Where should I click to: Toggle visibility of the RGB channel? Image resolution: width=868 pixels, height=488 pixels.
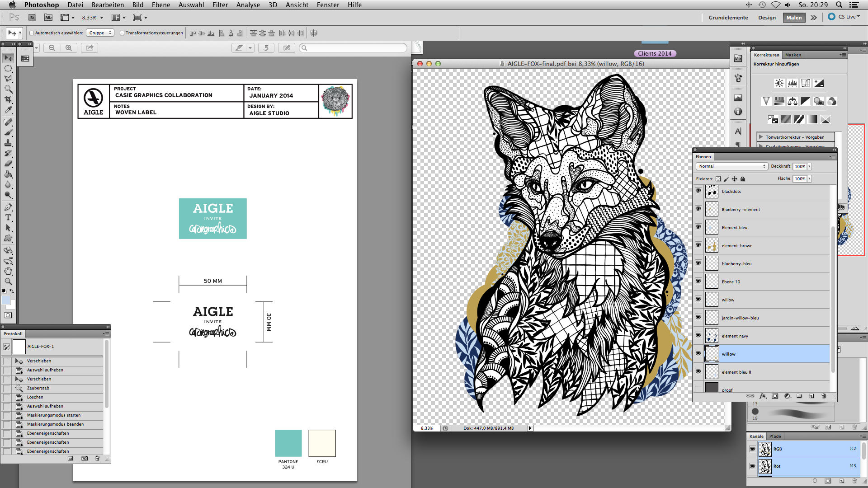752,449
